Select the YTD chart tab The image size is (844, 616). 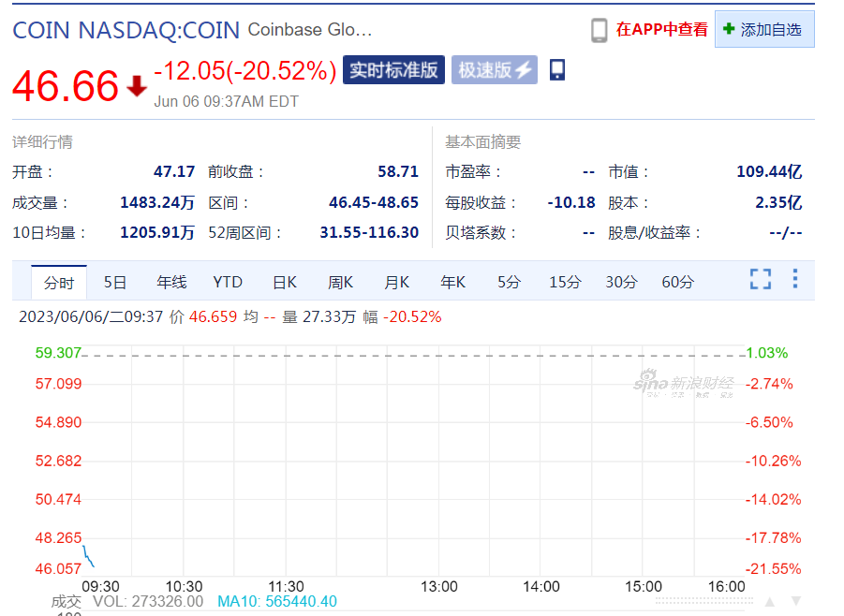click(x=228, y=282)
